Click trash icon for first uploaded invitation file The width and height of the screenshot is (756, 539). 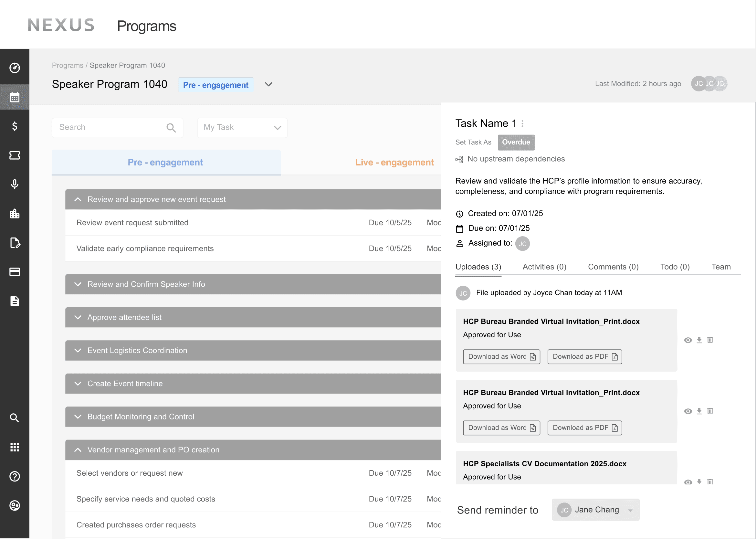click(x=710, y=340)
